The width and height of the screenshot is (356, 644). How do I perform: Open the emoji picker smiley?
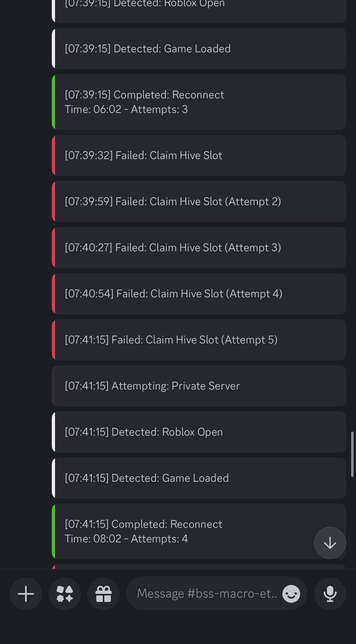[291, 594]
